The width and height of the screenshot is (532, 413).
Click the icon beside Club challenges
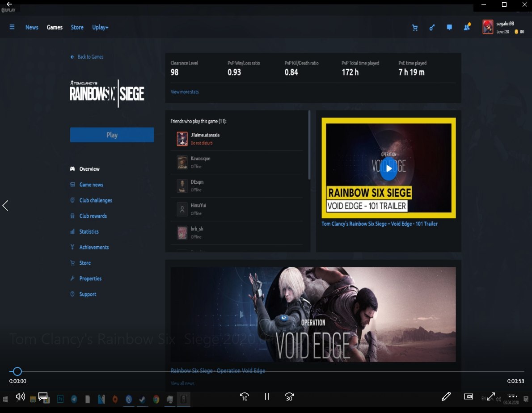coord(72,200)
